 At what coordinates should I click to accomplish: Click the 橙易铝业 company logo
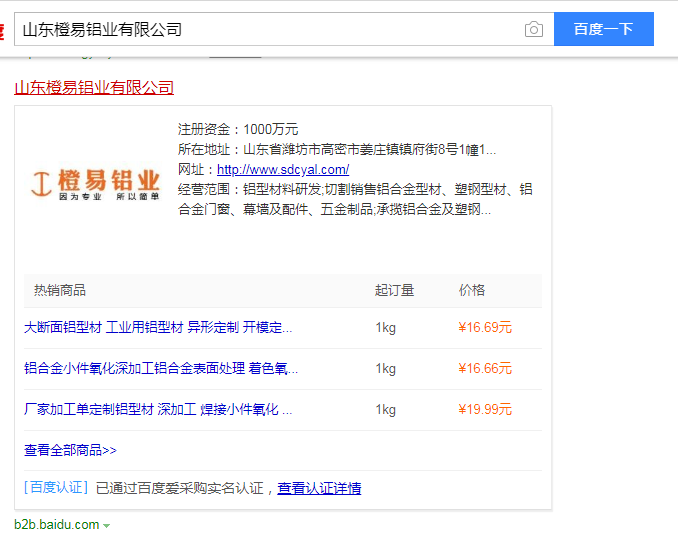point(95,183)
